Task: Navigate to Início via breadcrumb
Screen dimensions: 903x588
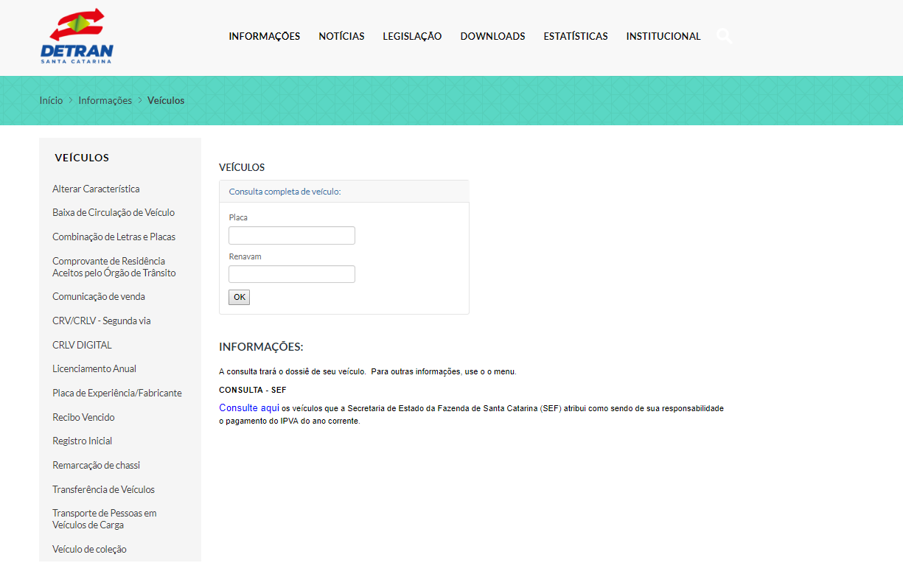Action: tap(50, 100)
